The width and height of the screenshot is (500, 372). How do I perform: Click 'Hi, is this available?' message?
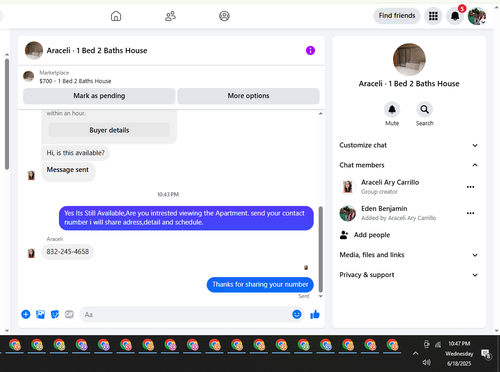click(75, 153)
